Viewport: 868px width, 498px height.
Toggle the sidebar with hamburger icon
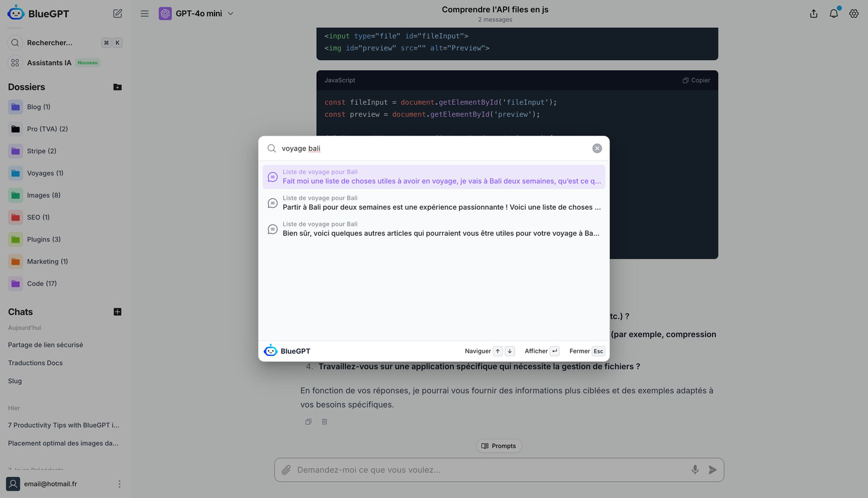tap(144, 14)
